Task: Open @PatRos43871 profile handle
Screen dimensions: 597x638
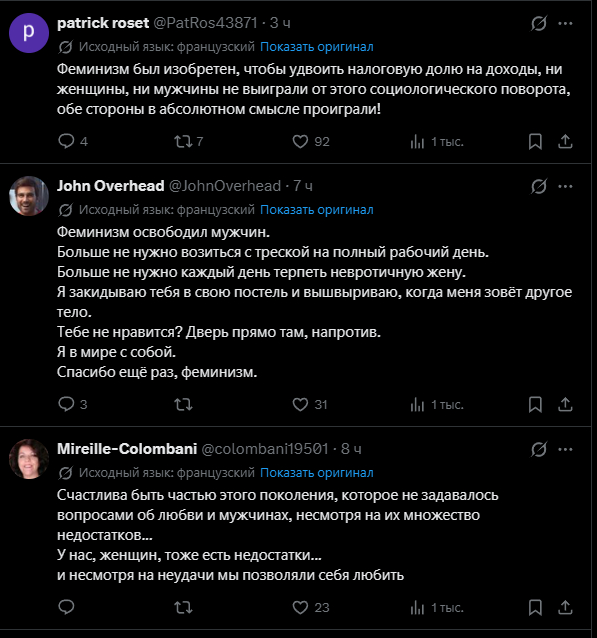Action: click(x=206, y=23)
